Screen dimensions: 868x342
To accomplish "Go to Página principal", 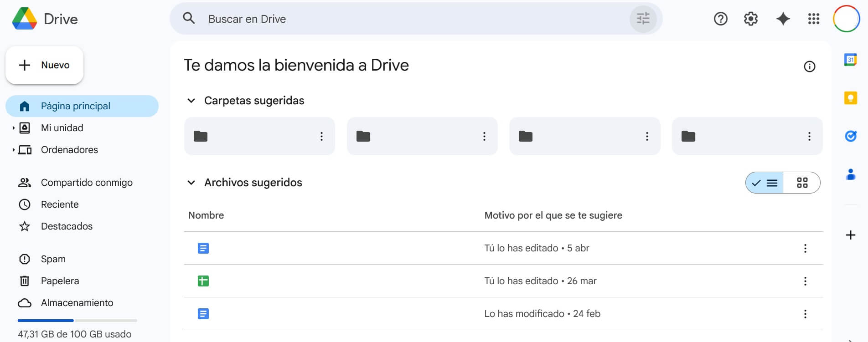I will pos(82,106).
